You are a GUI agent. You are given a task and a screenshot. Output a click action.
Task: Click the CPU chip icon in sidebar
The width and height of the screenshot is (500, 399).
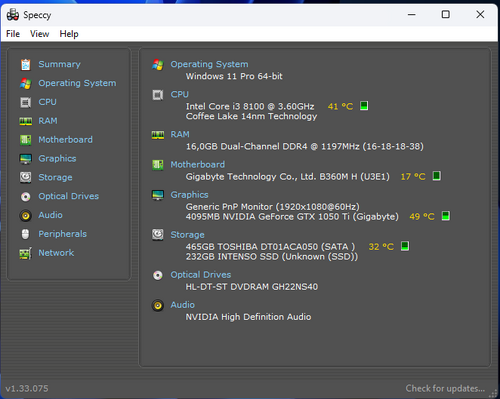coord(26,102)
